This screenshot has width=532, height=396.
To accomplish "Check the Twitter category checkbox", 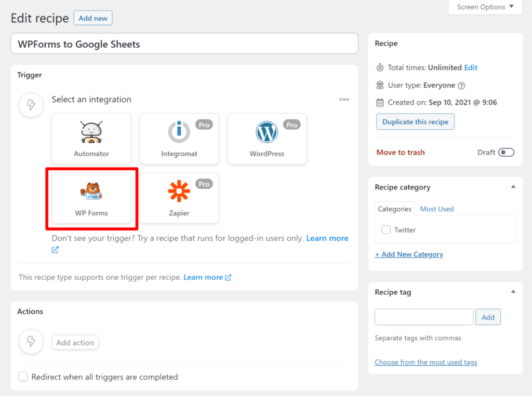I will point(386,230).
